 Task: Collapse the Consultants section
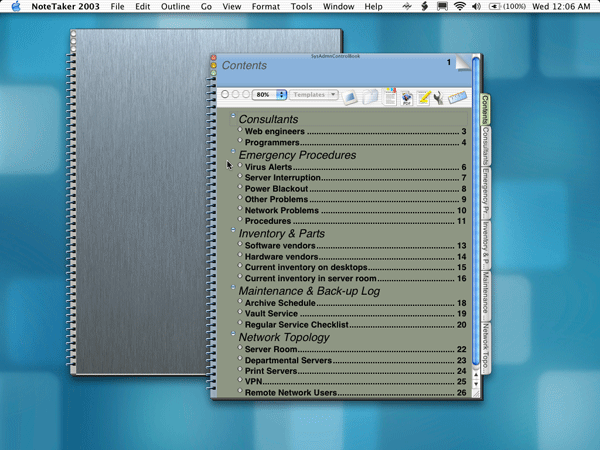tap(233, 115)
